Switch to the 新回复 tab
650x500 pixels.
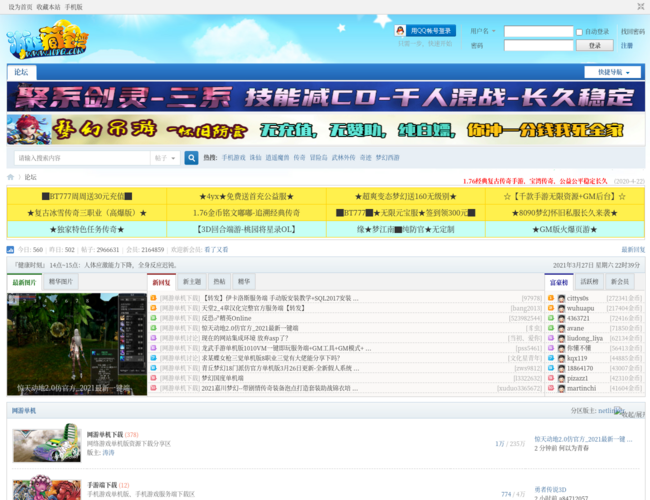pyautogui.click(x=161, y=282)
